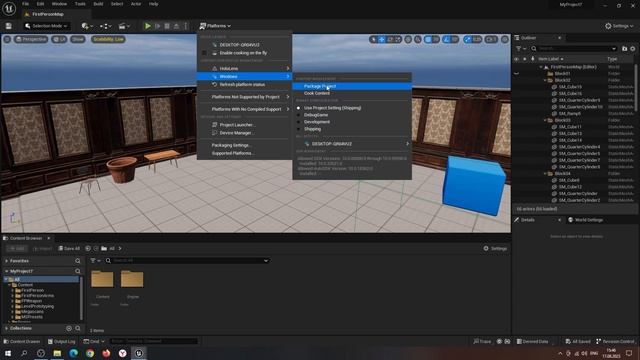Select the translate gizmo tool in viewport
This screenshot has width=640, height=360.
382,39
